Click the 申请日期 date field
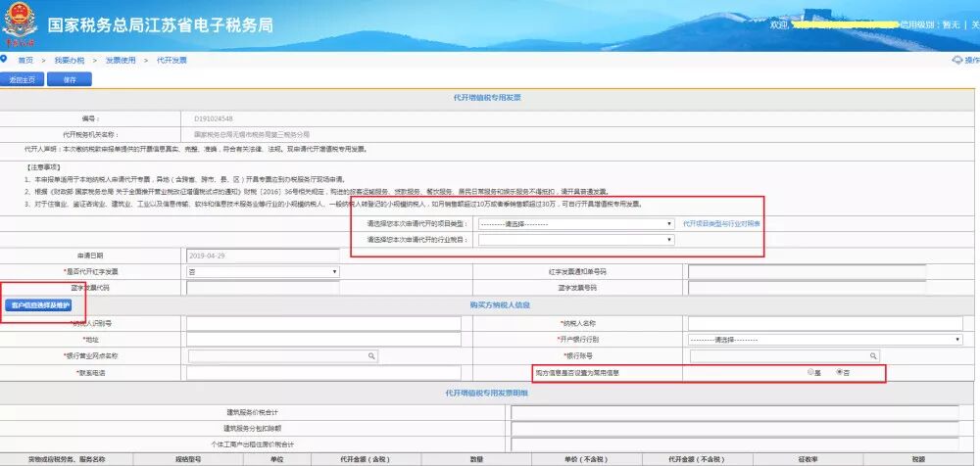Viewport: 980px width, 466px height. [263, 256]
